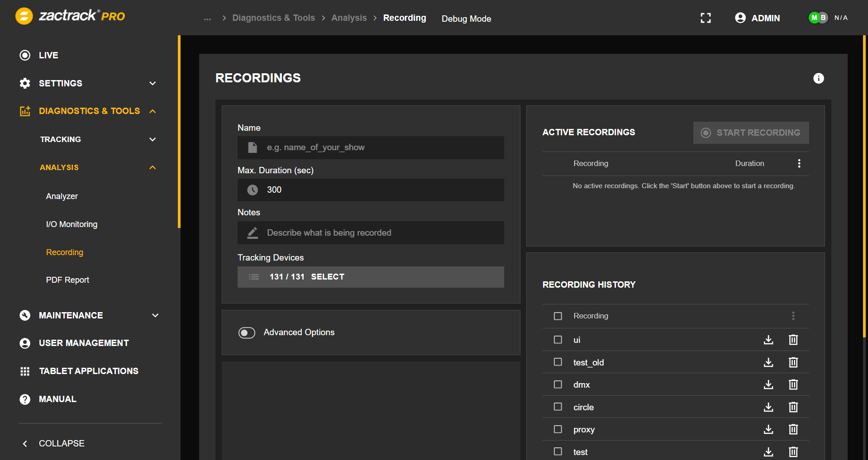
Task: Toggle Advanced Options switch
Action: [x=247, y=333]
